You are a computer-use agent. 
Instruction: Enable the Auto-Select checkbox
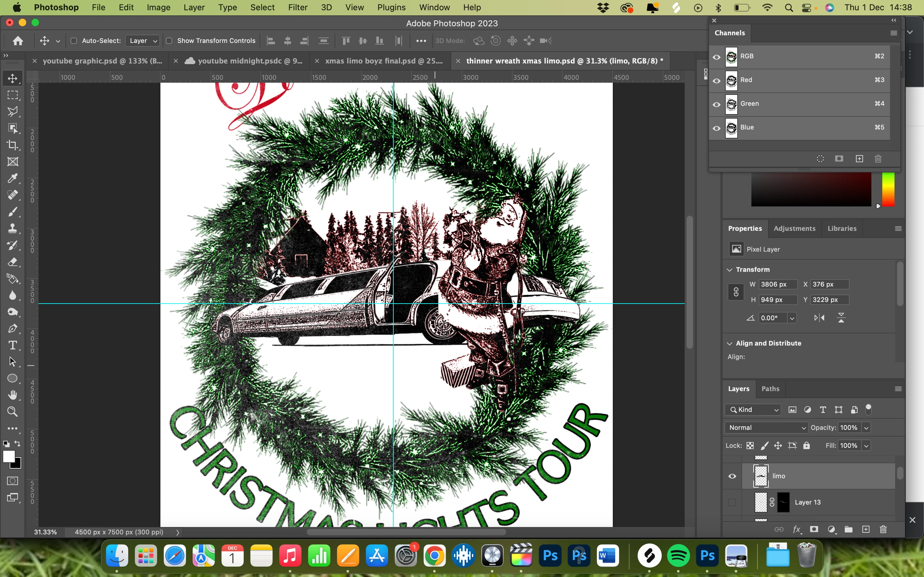[74, 41]
